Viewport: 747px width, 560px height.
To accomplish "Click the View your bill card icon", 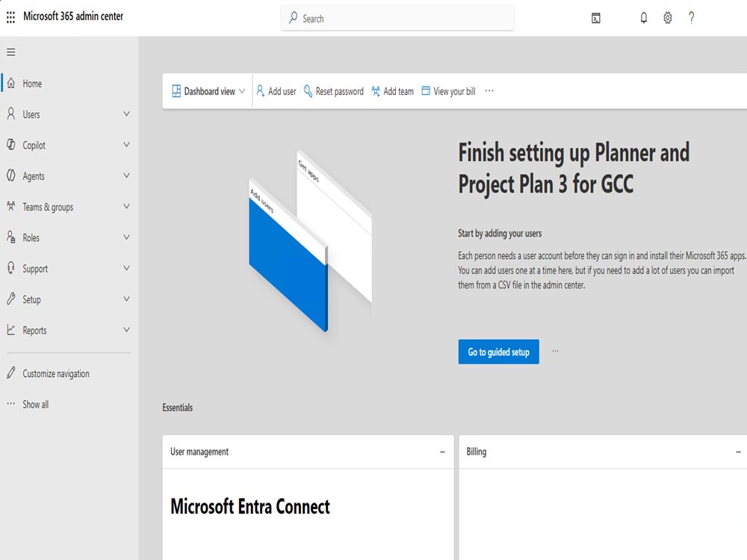I will tap(426, 90).
